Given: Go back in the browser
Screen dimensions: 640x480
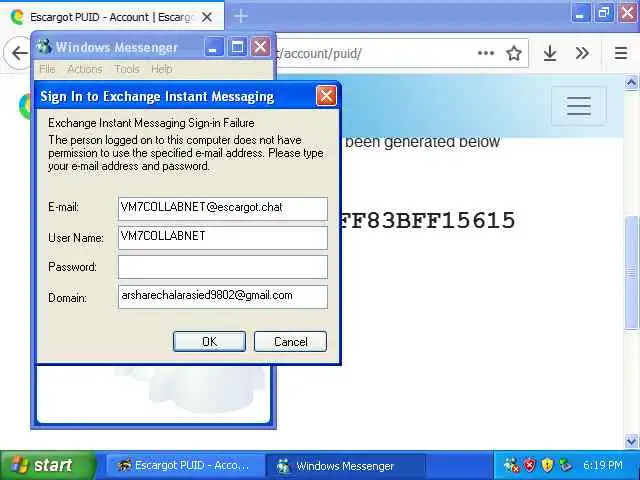Looking at the screenshot, I should coord(18,53).
